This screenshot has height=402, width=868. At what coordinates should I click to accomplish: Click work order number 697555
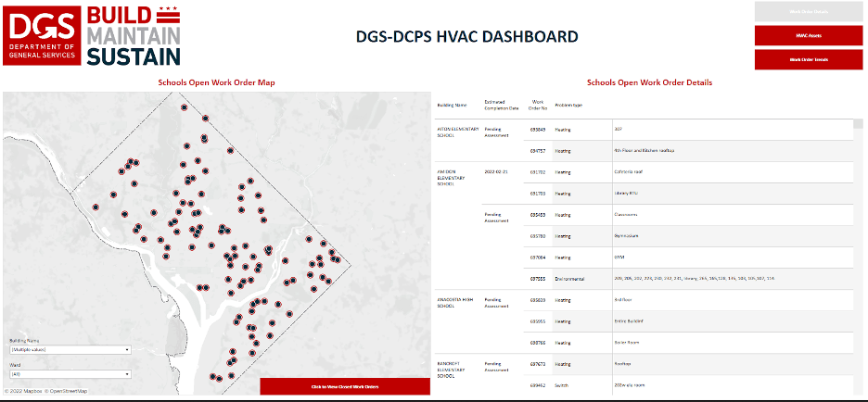tap(537, 278)
